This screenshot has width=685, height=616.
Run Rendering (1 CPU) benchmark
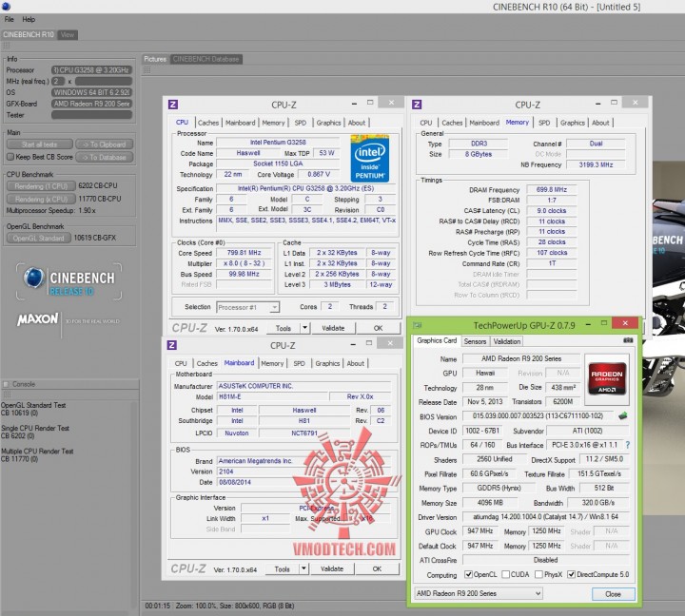[41, 186]
